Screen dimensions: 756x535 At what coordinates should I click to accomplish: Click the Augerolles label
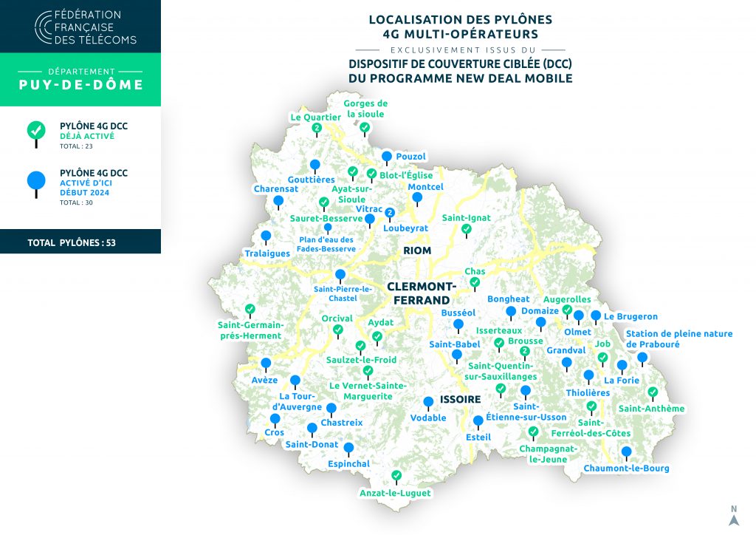[x=567, y=299]
